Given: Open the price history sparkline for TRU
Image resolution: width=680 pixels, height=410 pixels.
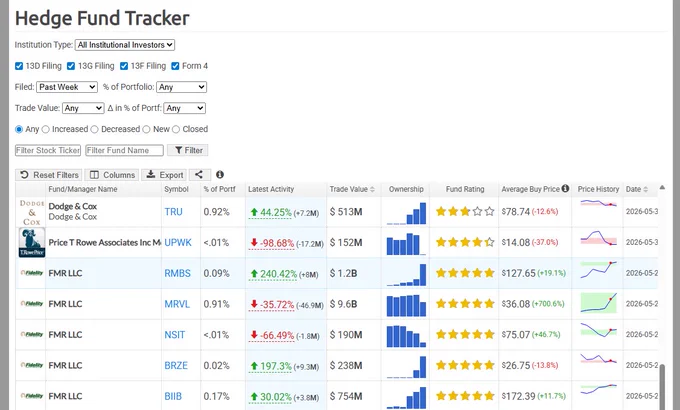Looking at the screenshot, I should point(598,203).
